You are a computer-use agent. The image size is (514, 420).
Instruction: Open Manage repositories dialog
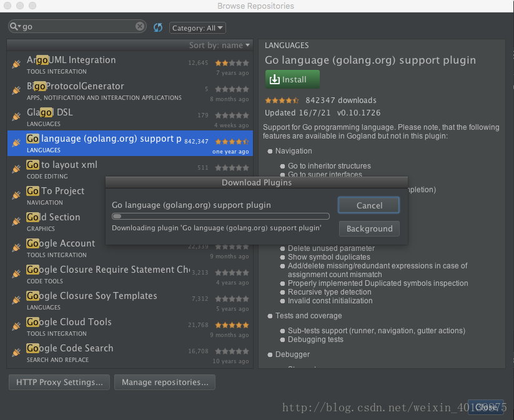pyautogui.click(x=165, y=383)
